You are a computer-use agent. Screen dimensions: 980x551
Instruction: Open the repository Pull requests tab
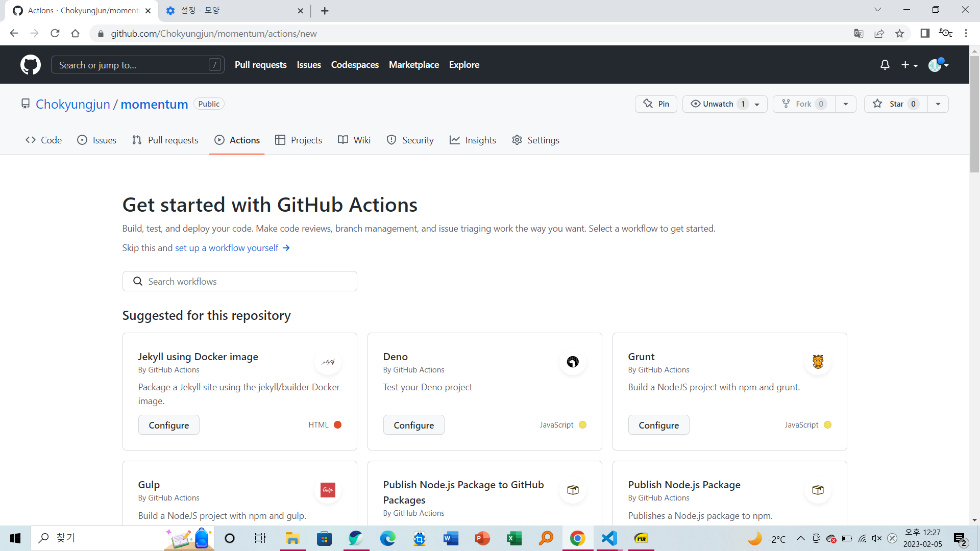(x=165, y=140)
